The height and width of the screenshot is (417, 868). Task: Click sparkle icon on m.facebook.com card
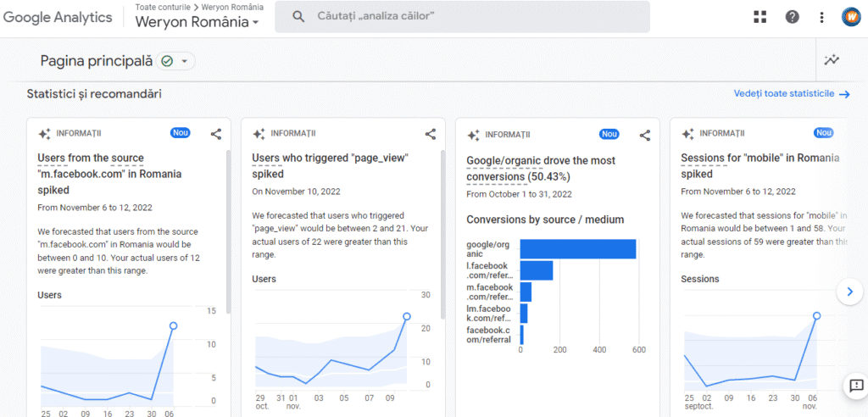(x=44, y=134)
